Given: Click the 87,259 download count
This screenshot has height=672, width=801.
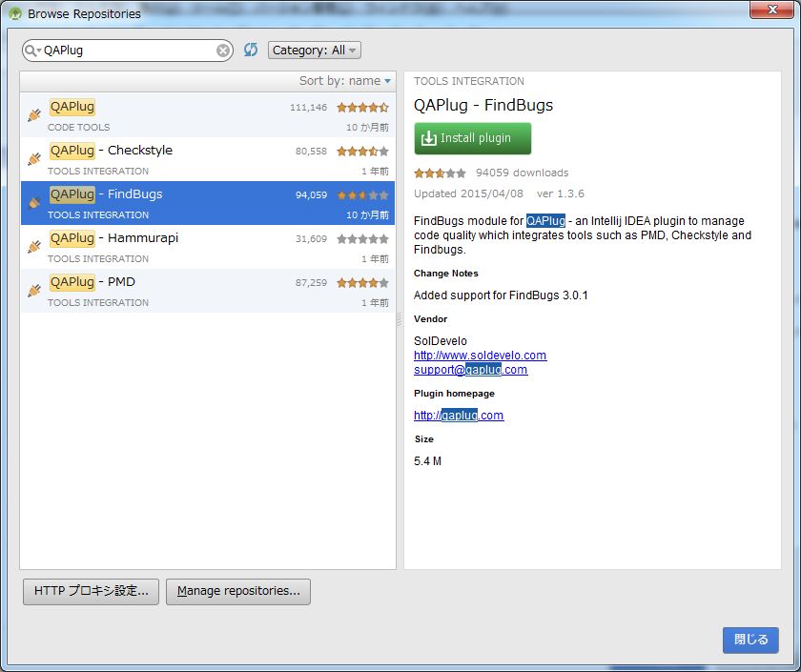Looking at the screenshot, I should (x=311, y=283).
